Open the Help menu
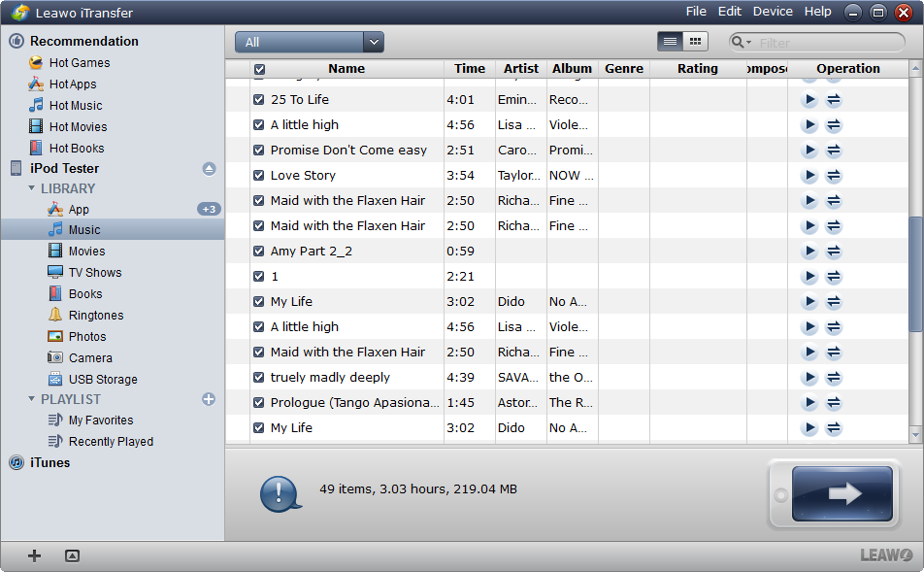The height and width of the screenshot is (572, 924). coord(818,12)
